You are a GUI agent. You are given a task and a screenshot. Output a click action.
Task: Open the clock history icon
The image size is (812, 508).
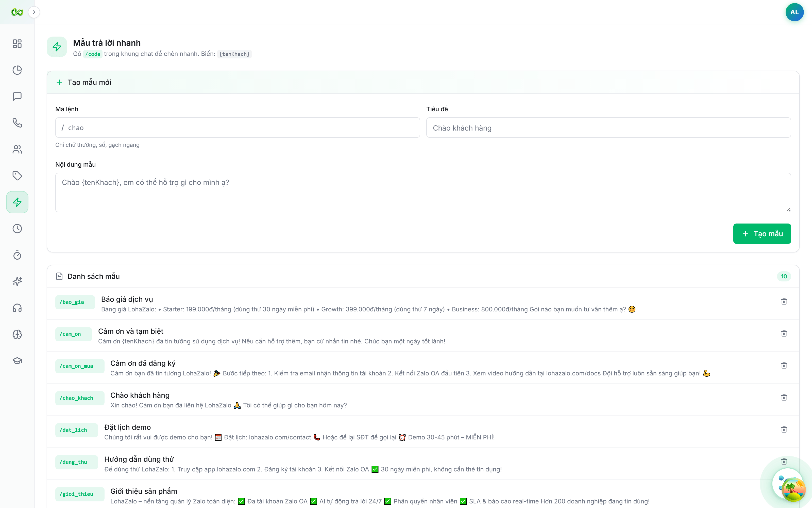(x=17, y=229)
